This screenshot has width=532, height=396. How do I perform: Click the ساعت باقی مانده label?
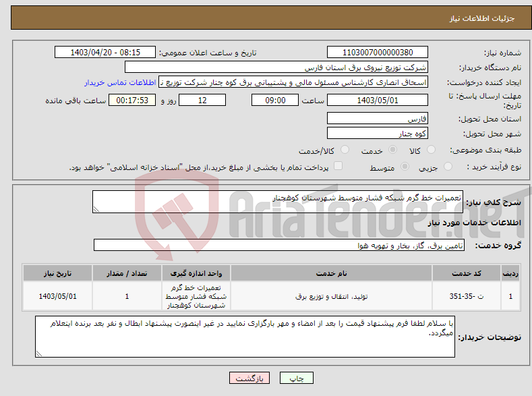76,101
